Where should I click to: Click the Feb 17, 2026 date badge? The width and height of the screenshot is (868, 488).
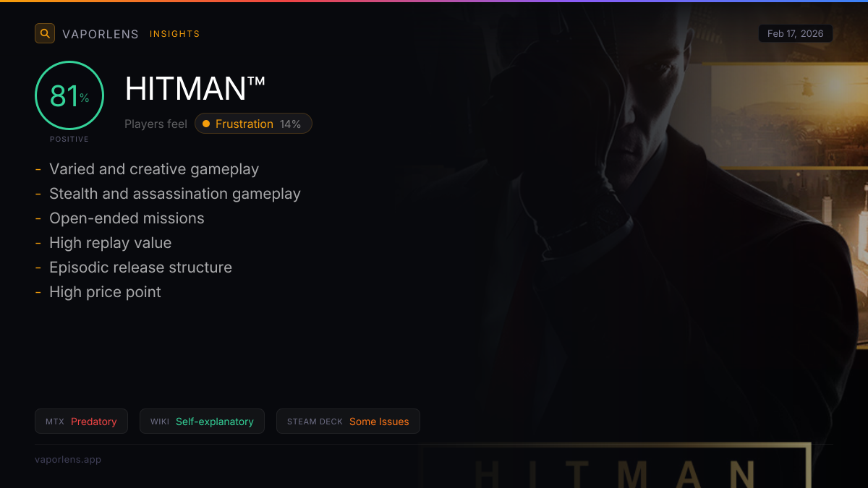[796, 33]
